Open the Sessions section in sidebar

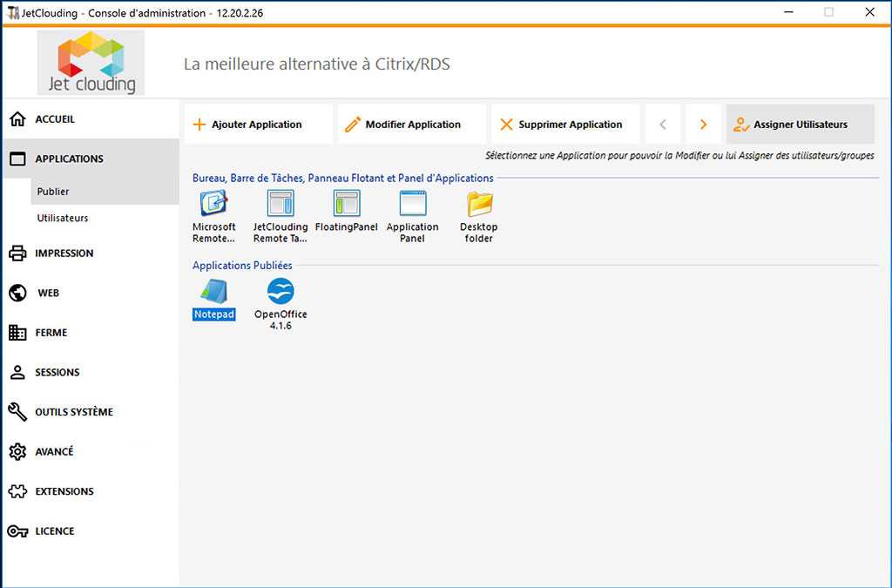click(x=57, y=373)
